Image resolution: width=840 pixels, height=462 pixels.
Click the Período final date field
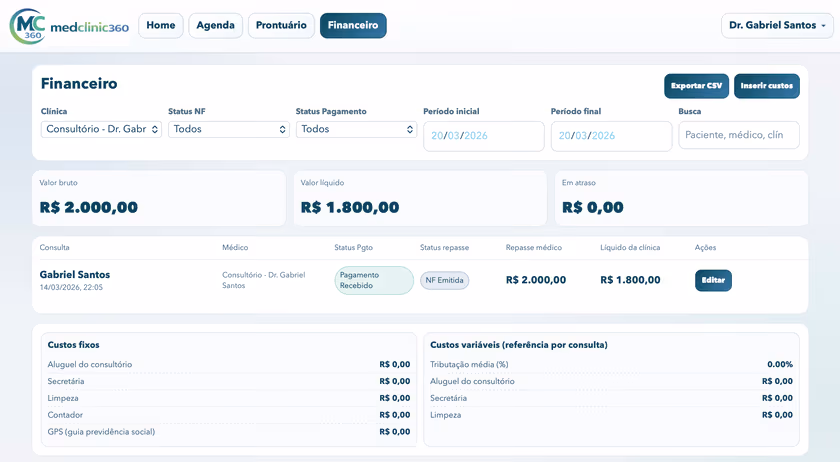point(611,136)
